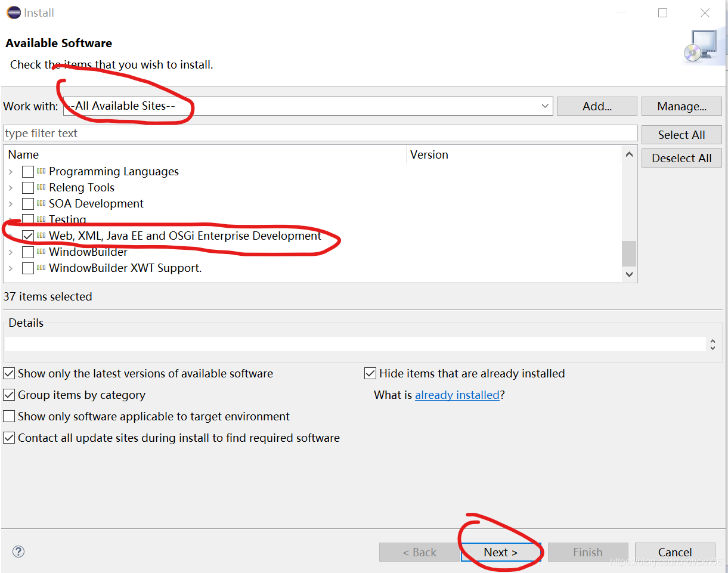Screen dimensions: 728x573
Task: Select the WindowBuilder row text
Action: coord(88,252)
